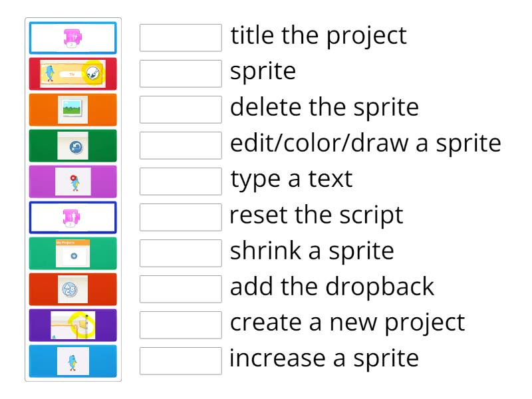
Task: Select the paintbrush tile on the red card
Action: pos(73,74)
